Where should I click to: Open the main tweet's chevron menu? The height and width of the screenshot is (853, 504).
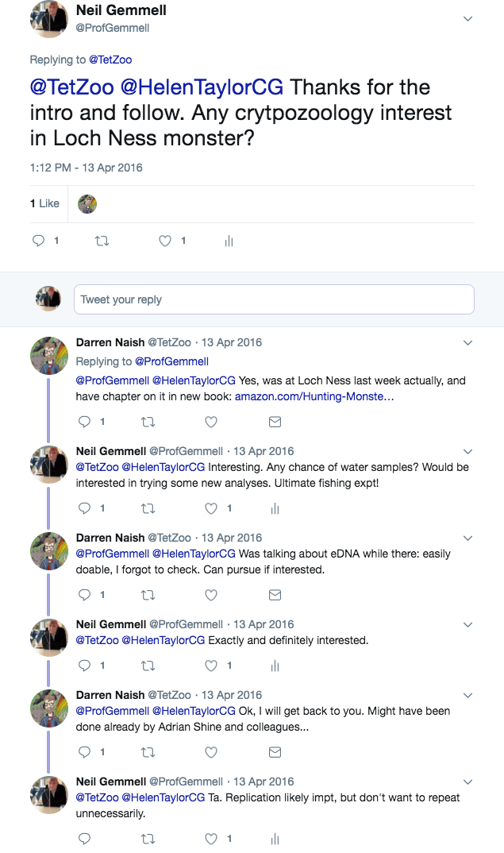coord(467,19)
